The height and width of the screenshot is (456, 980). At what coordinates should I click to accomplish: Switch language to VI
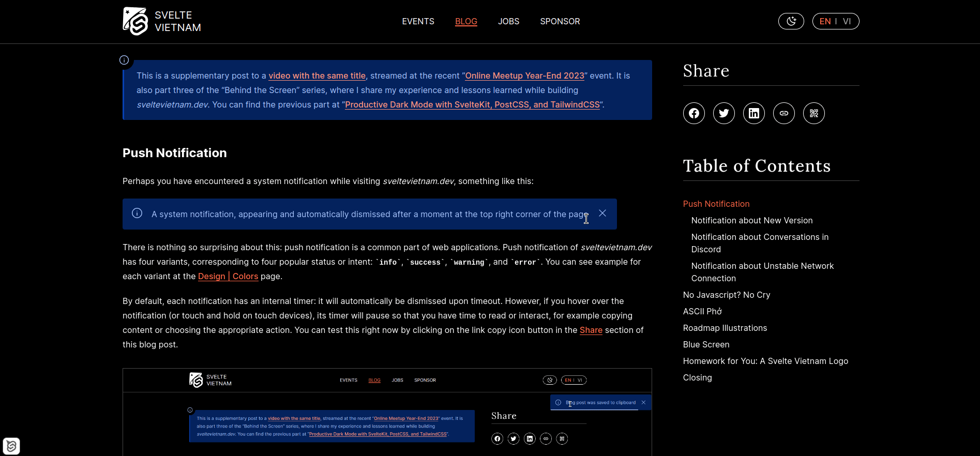coord(847,21)
